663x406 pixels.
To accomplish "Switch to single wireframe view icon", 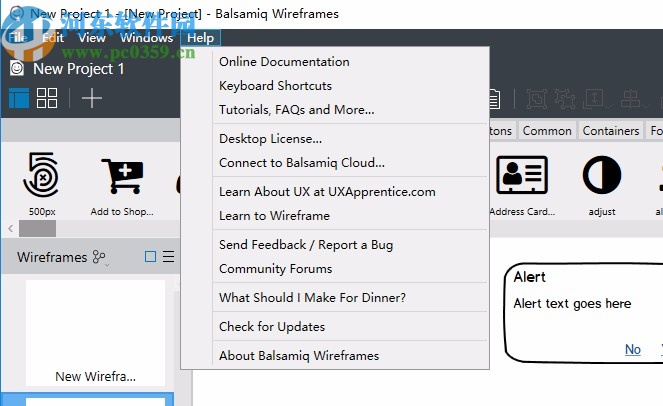I will [x=19, y=98].
